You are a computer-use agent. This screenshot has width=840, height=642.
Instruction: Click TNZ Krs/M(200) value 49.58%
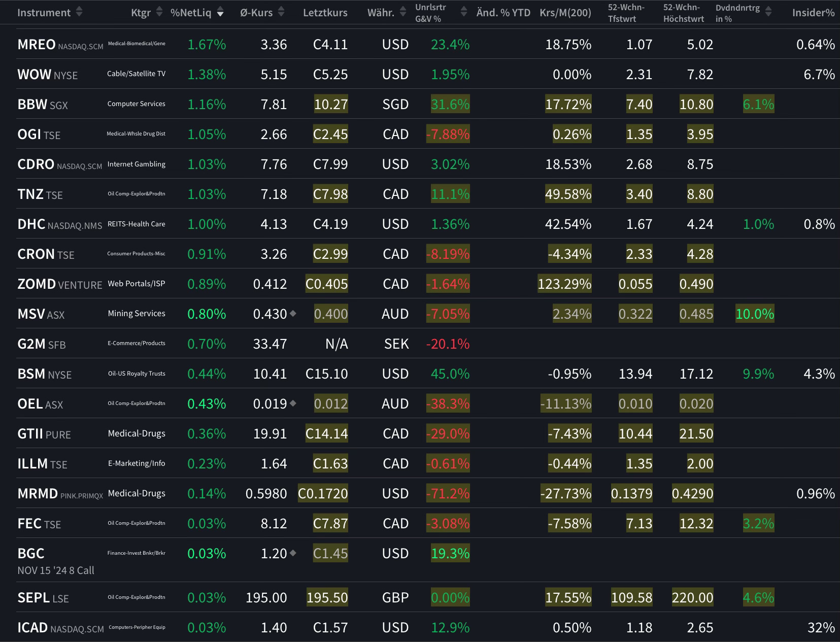tap(568, 194)
